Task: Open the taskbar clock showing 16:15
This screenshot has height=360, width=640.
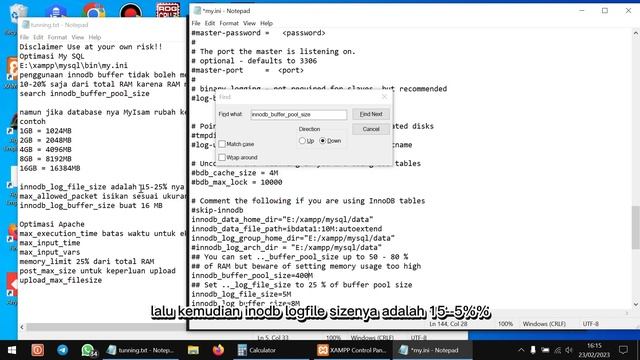Action: (x=594, y=350)
